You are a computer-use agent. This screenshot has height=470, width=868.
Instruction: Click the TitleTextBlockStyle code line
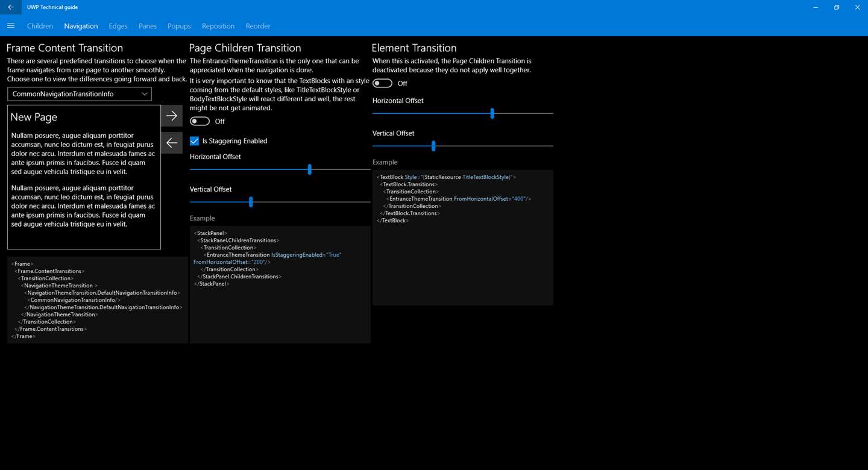(x=446, y=177)
